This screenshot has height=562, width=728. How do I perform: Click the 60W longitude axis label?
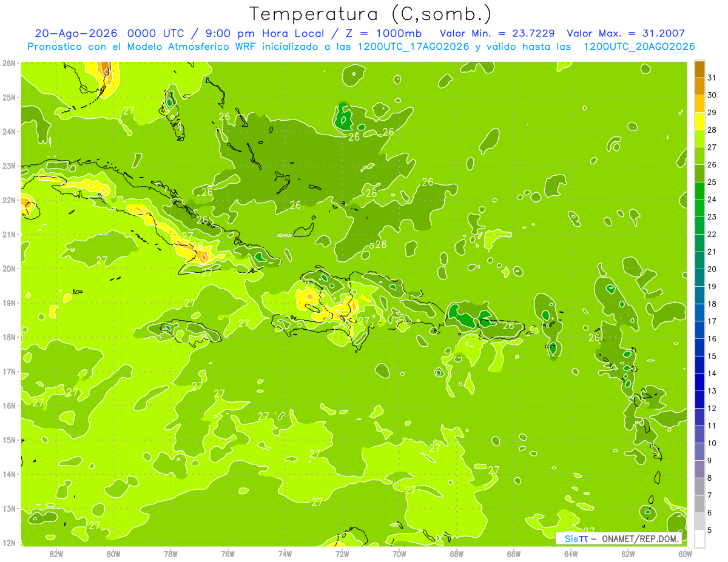coord(686,554)
